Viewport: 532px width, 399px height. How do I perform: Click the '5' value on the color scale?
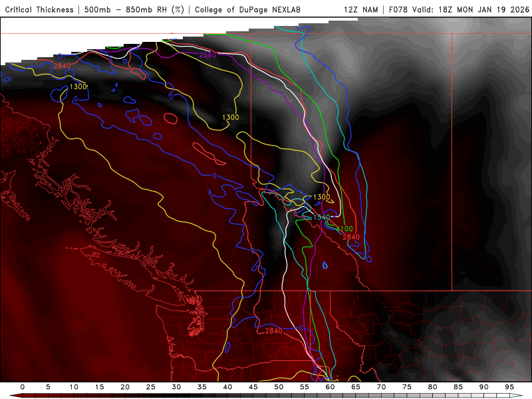pos(48,387)
